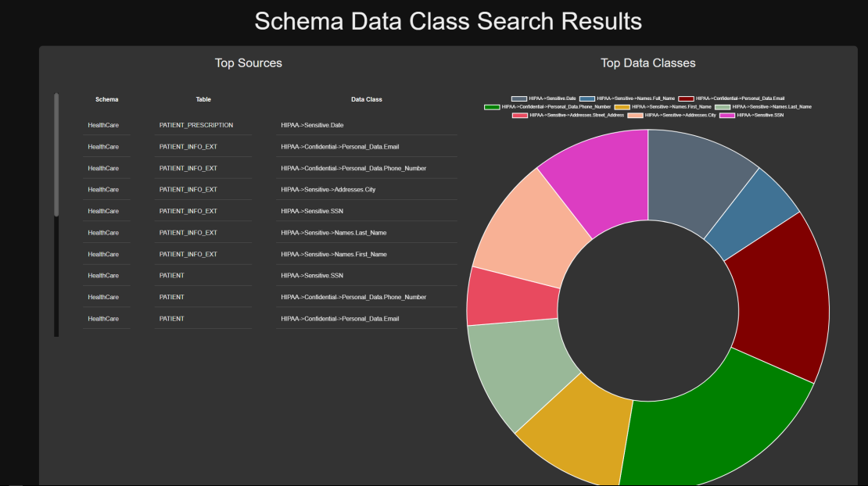Viewport: 868px width, 486px height.
Task: Click the dark red Personal_Data.Email legend swatch
Action: point(685,98)
